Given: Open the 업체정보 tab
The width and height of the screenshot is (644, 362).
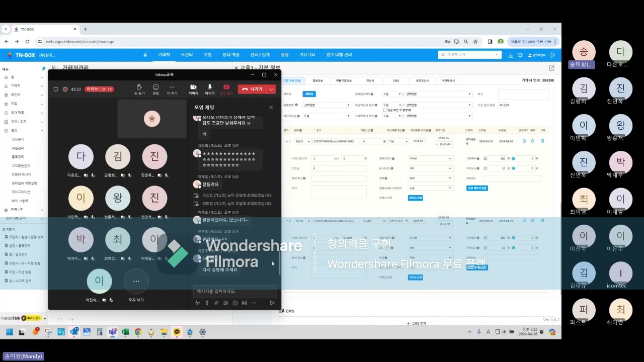Looking at the screenshot, I should pos(317,80).
